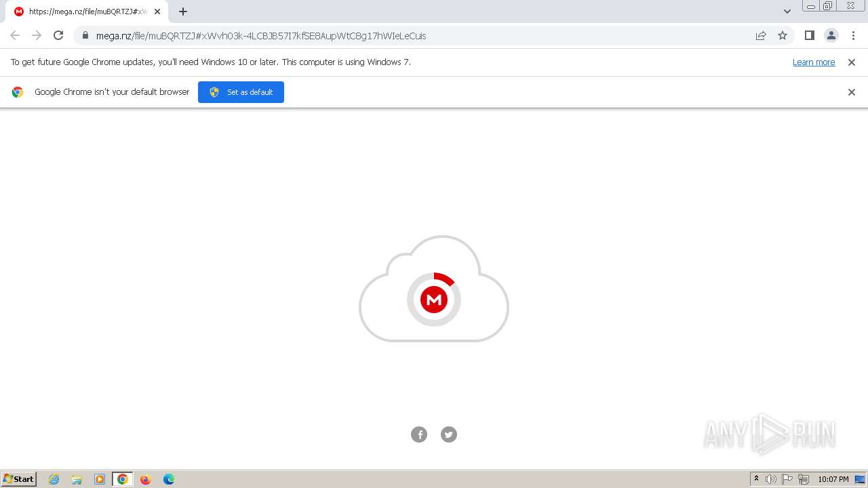View site info via padlock icon
Viewport: 868px width, 488px height.
coord(85,35)
